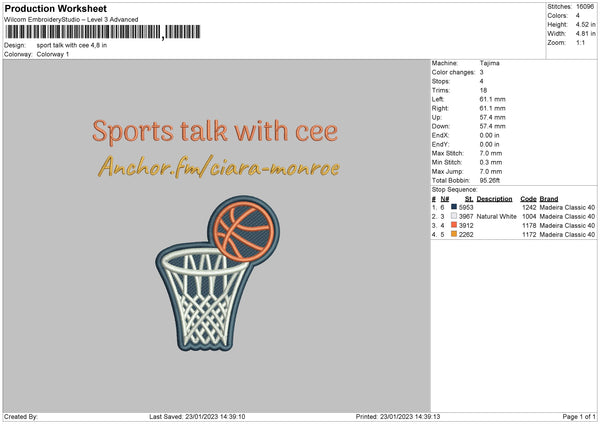Screen dimensions: 600x424
Task: Click thread code 1004 in the stop sequence
Action: coord(529,217)
